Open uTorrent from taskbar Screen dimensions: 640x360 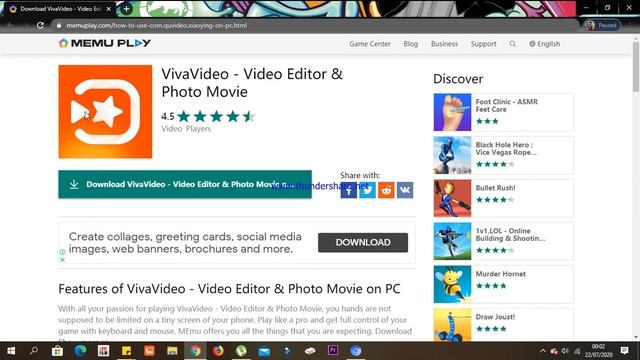241,351
